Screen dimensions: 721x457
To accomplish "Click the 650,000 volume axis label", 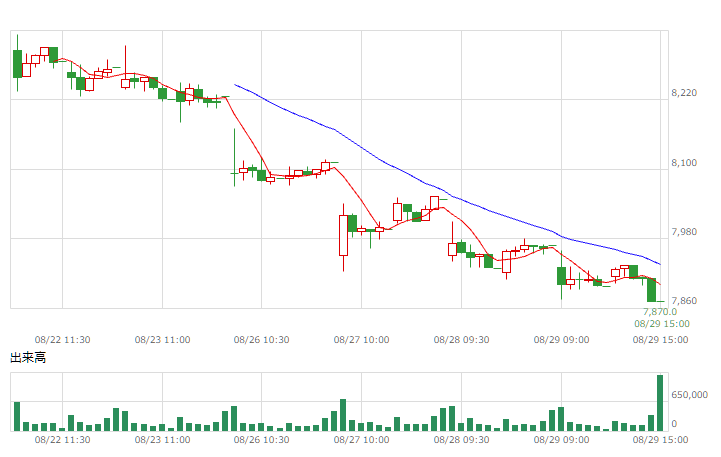I will click(689, 395).
